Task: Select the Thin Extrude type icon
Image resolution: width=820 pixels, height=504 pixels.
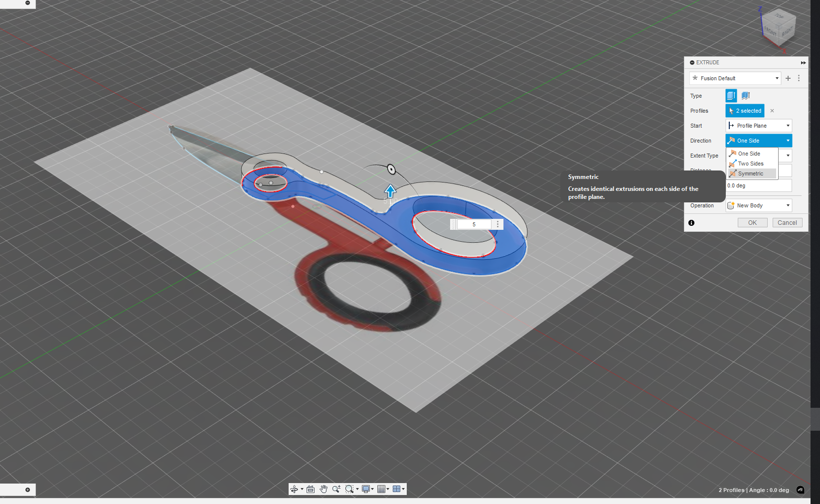Action: (x=746, y=96)
